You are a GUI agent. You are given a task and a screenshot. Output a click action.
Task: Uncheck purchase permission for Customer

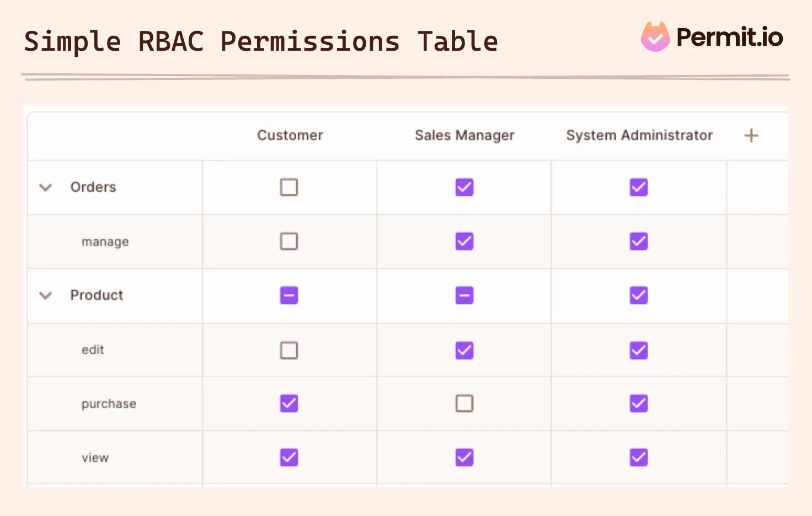[289, 403]
